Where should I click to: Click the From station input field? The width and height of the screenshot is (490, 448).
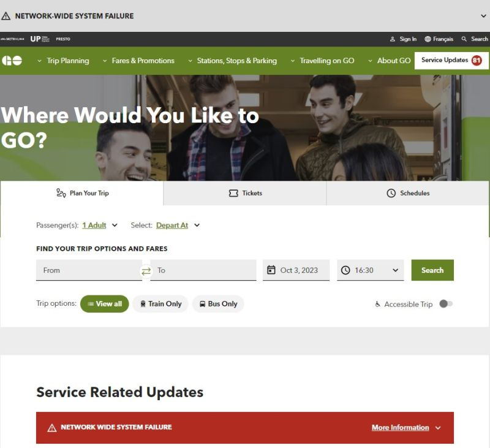click(89, 270)
